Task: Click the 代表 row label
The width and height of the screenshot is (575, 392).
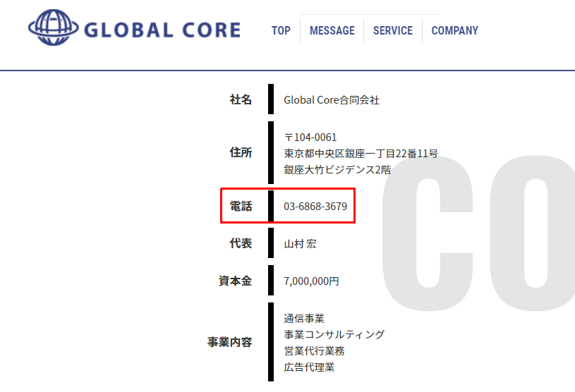Action: 241,243
